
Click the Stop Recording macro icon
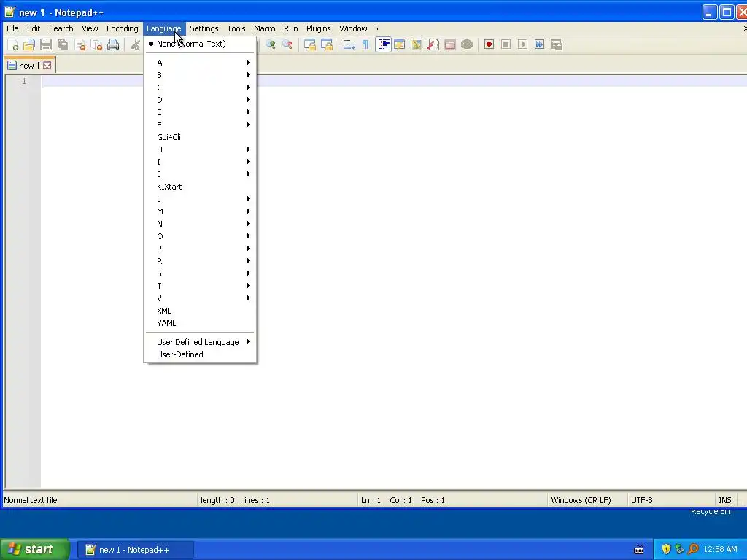(506, 44)
